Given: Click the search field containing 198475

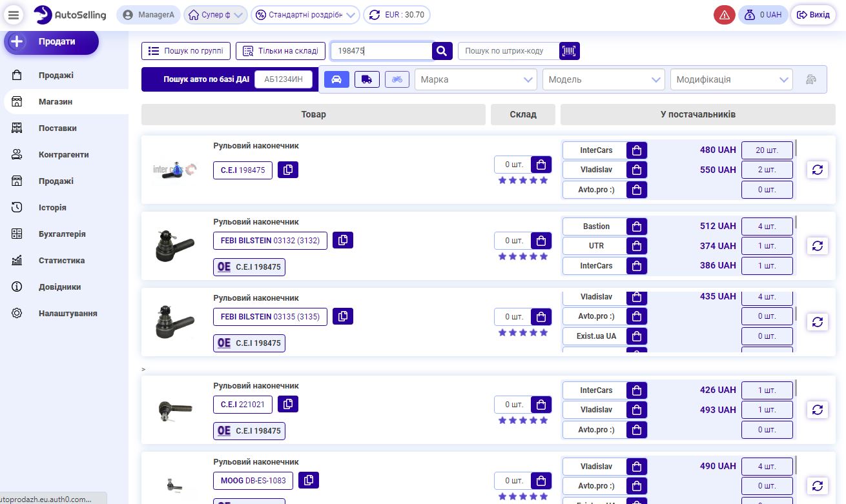Looking at the screenshot, I should 381,51.
